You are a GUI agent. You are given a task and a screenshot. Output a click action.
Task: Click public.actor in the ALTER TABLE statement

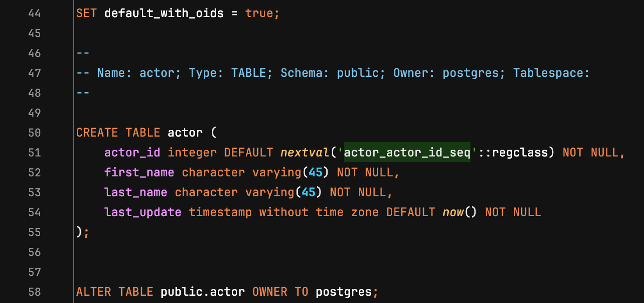pyautogui.click(x=203, y=292)
